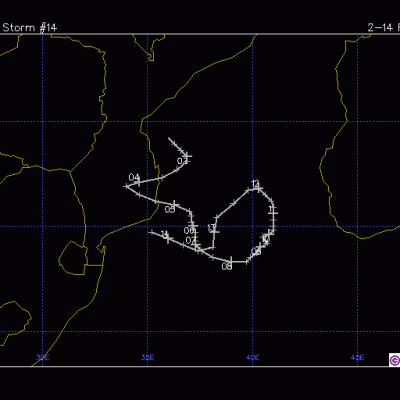400x400 pixels.
Task: Select the 08 date marker on the track
Action: [227, 266]
